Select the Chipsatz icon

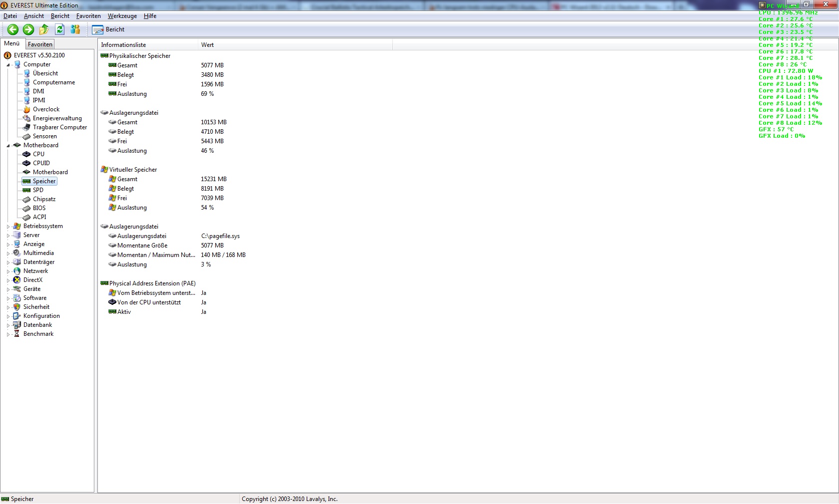pos(27,199)
